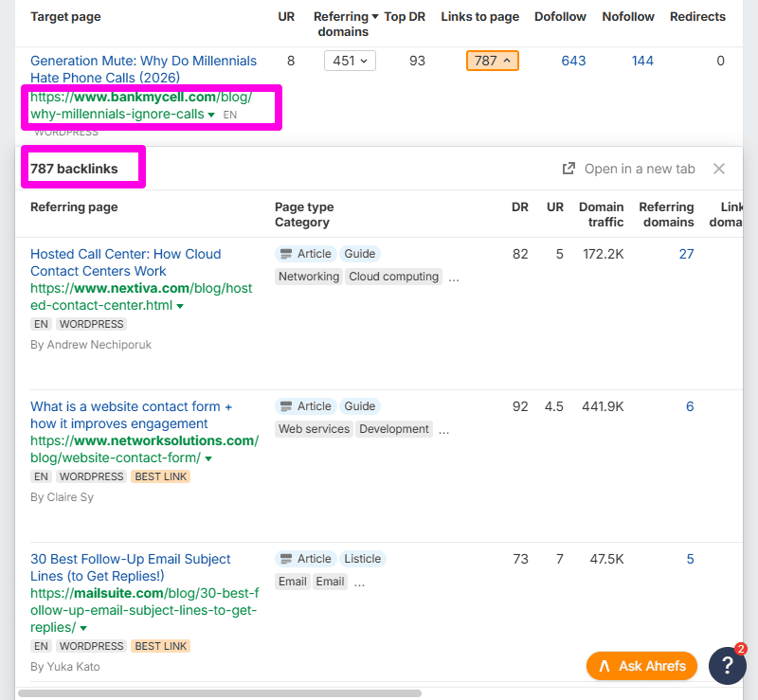The image size is (758, 700).
Task: Click Article icon in nextiva row
Action: coord(286,254)
